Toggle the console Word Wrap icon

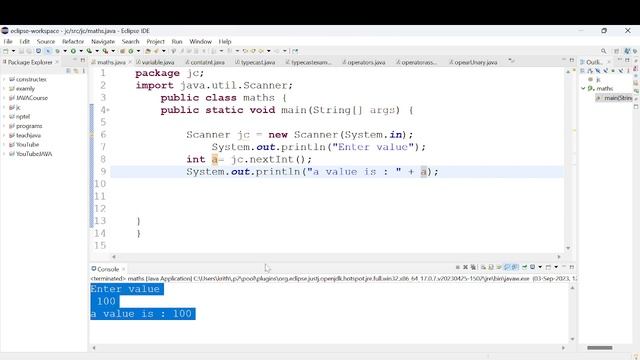point(499,267)
